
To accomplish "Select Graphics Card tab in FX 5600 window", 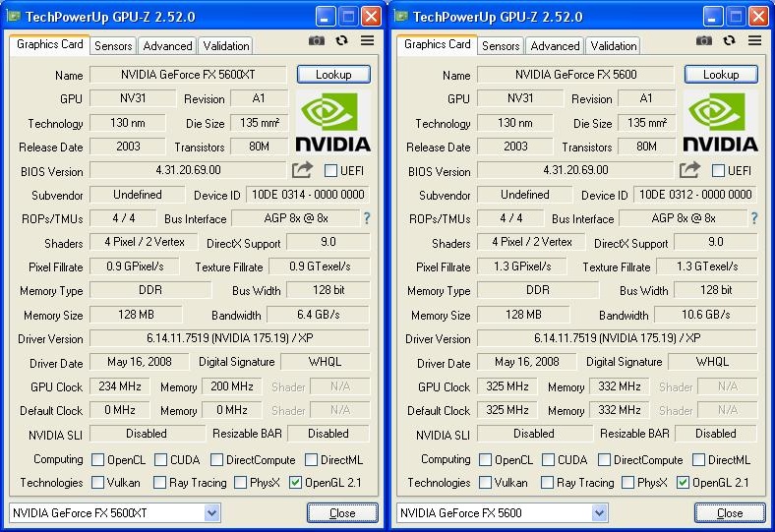I will click(x=437, y=44).
